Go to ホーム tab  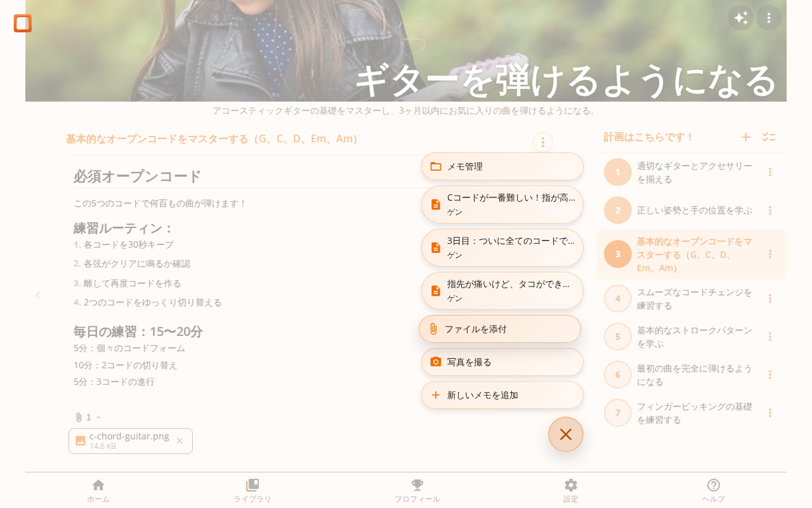98,491
